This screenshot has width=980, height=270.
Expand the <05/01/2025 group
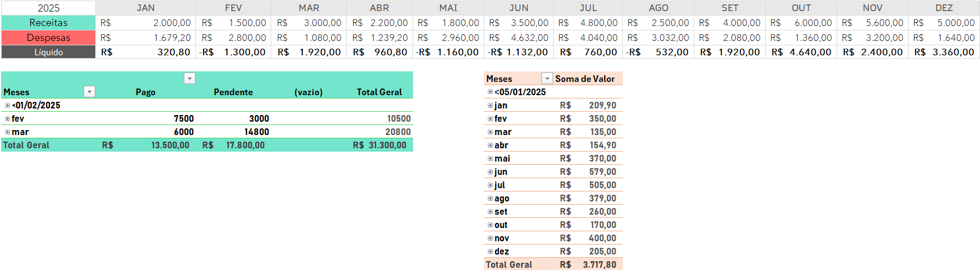point(490,92)
